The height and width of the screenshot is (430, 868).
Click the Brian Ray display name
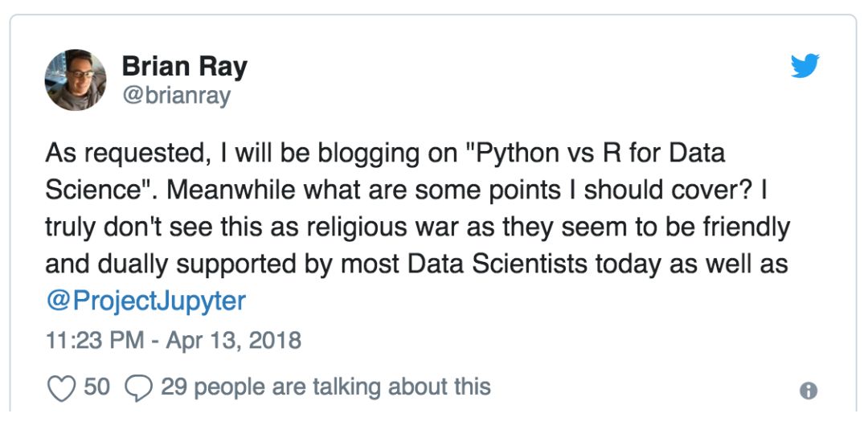tap(184, 67)
